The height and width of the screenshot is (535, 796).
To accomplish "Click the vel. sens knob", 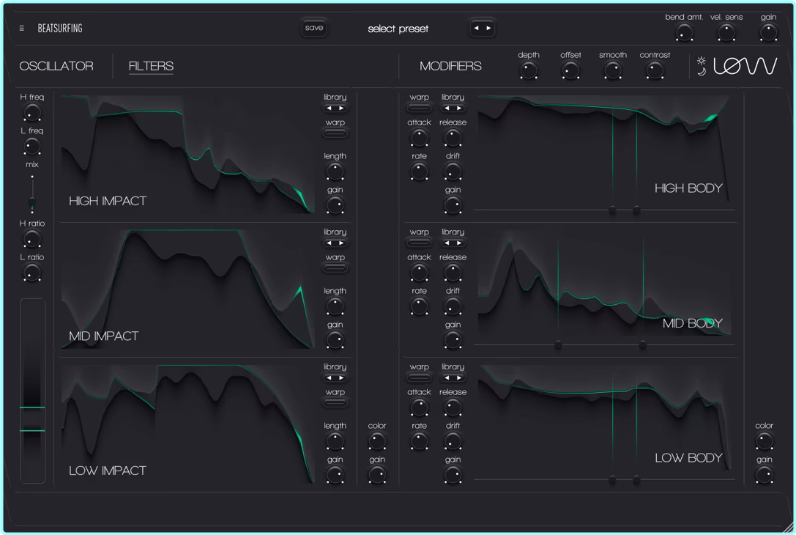I will pos(726,33).
